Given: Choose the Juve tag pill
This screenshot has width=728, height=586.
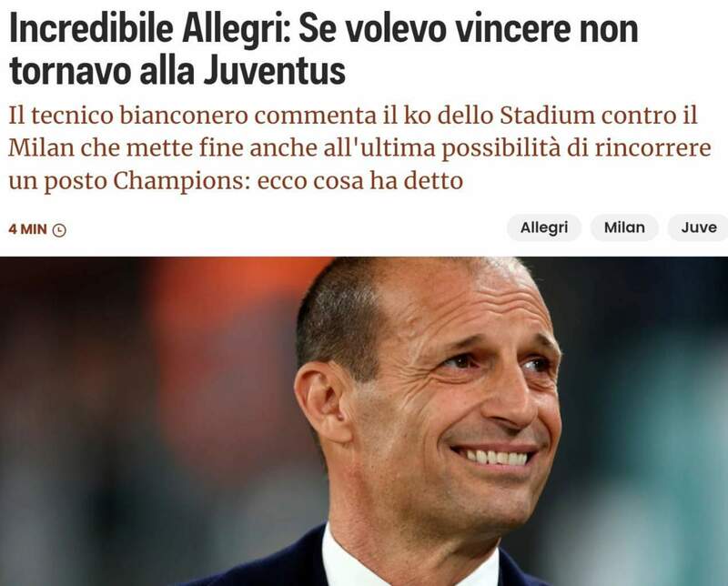Looking at the screenshot, I should (699, 227).
